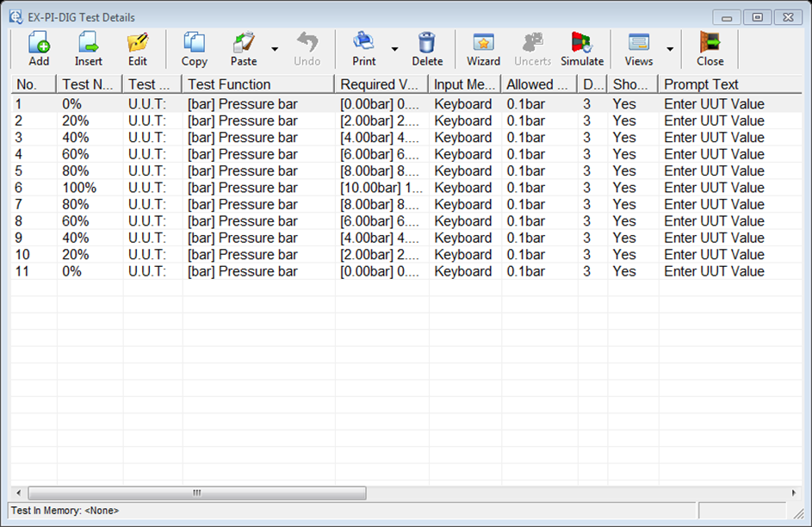812x527 pixels.
Task: Click the right scroll arrow of horizontal scrollbar
Action: (793, 493)
